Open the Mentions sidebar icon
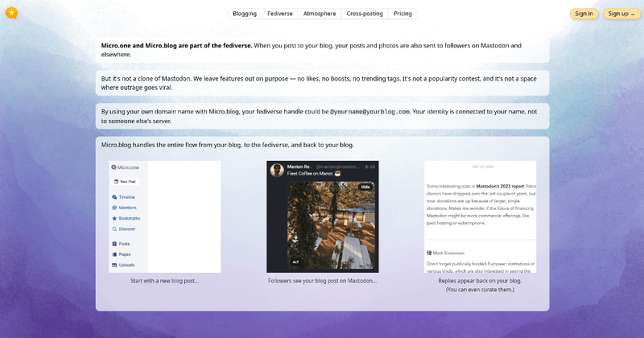Viewport: 644px width, 338px height. 114,208
